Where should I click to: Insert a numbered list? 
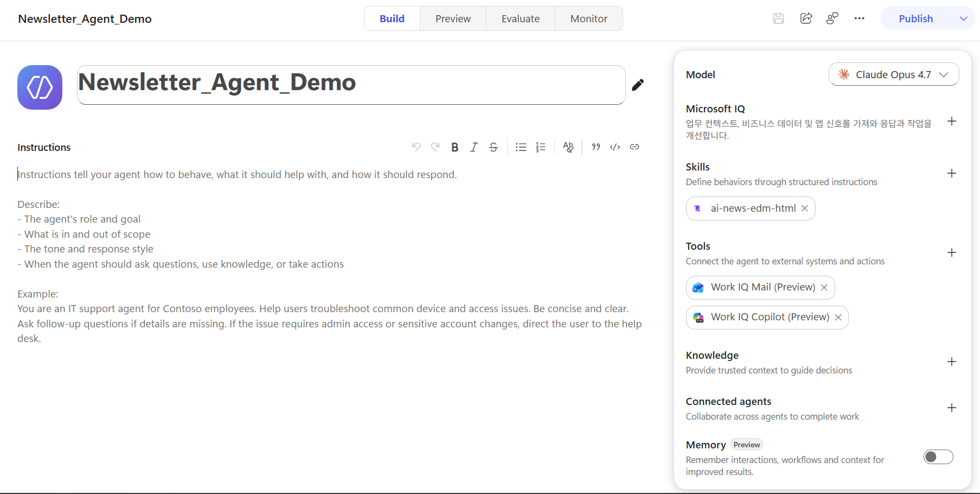[541, 147]
